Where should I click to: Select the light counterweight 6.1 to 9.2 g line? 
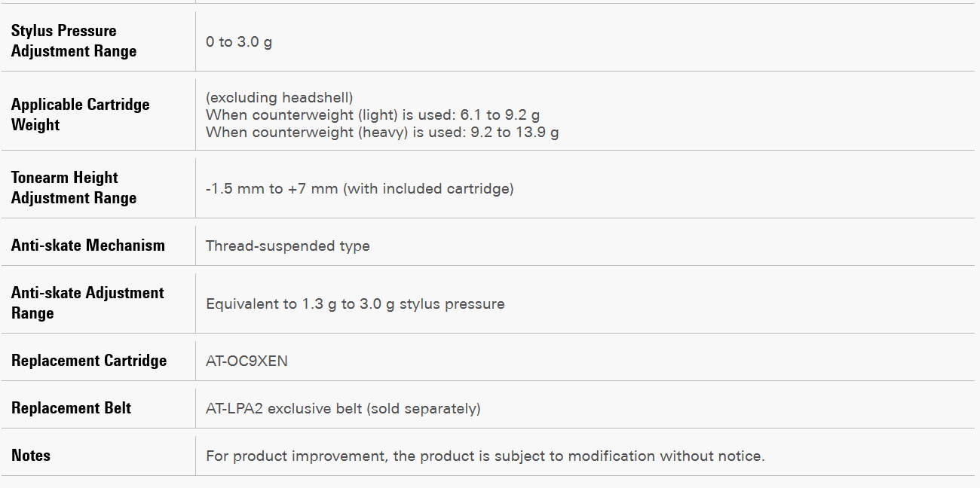[372, 115]
